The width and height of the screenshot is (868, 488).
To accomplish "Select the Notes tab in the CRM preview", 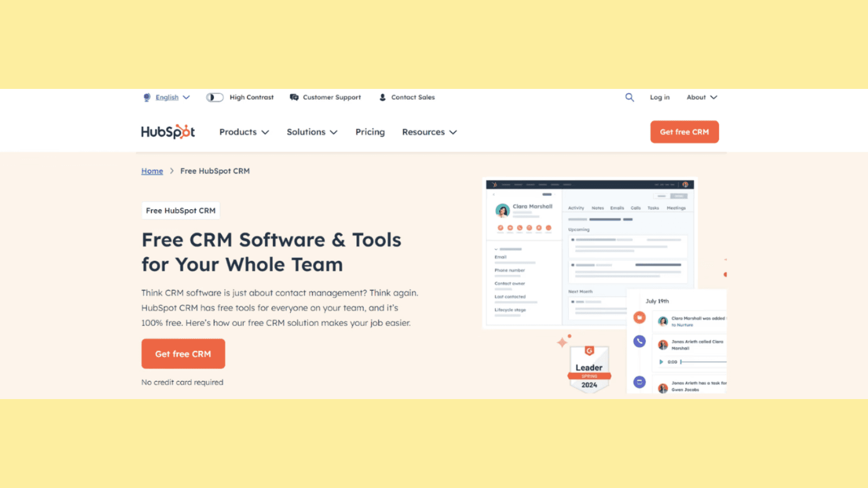I will click(x=598, y=208).
